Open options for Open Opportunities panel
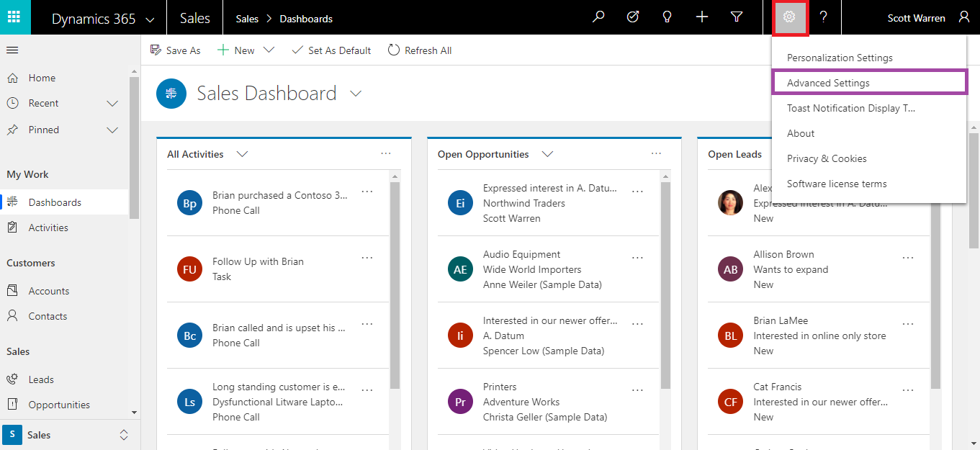The height and width of the screenshot is (450, 980). click(656, 153)
